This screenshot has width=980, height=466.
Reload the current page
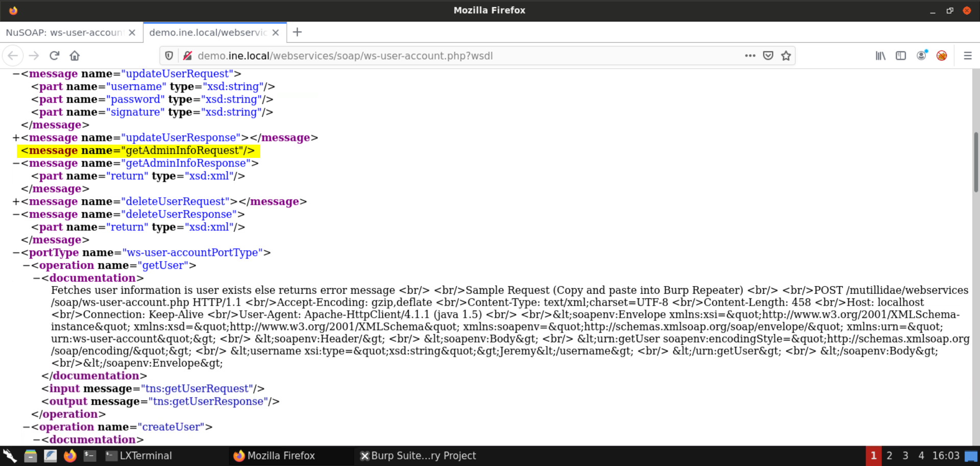click(55, 56)
